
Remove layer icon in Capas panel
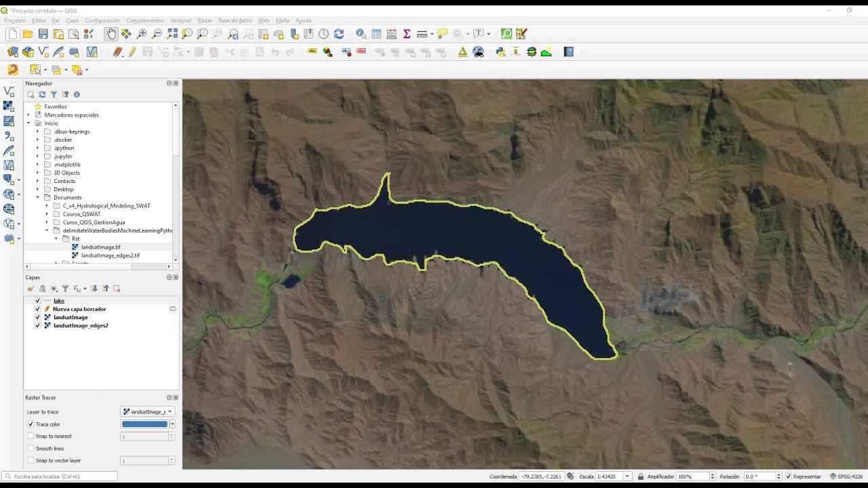click(x=117, y=289)
